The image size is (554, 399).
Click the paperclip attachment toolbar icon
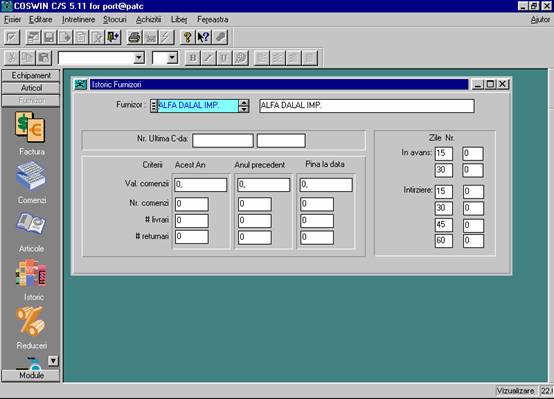[x=220, y=37]
